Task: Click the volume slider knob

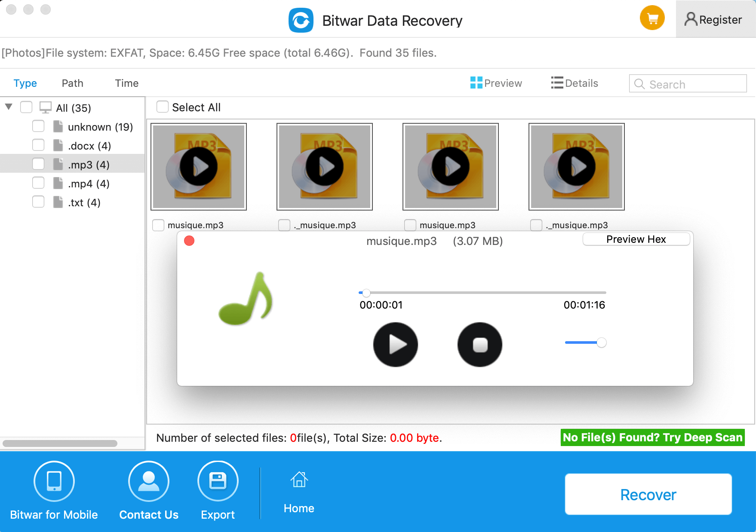Action: 602,342
